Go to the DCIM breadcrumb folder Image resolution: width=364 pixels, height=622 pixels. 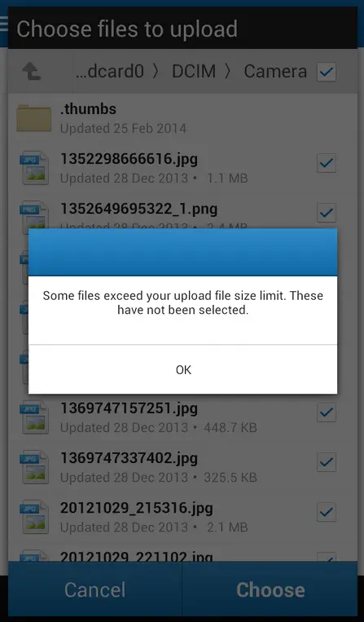point(194,72)
